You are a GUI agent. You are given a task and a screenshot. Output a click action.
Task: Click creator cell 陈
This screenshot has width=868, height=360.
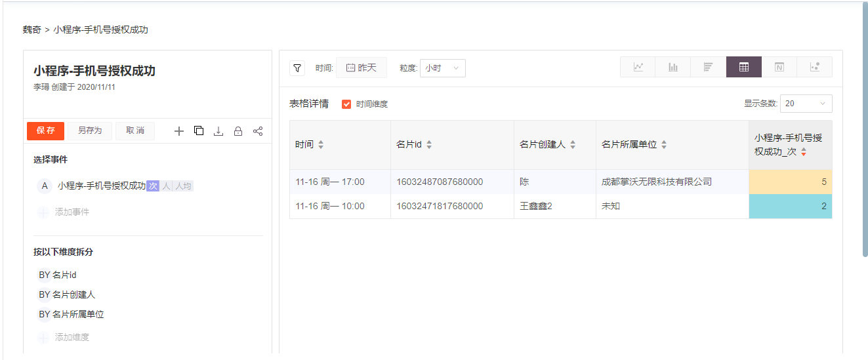(x=555, y=182)
